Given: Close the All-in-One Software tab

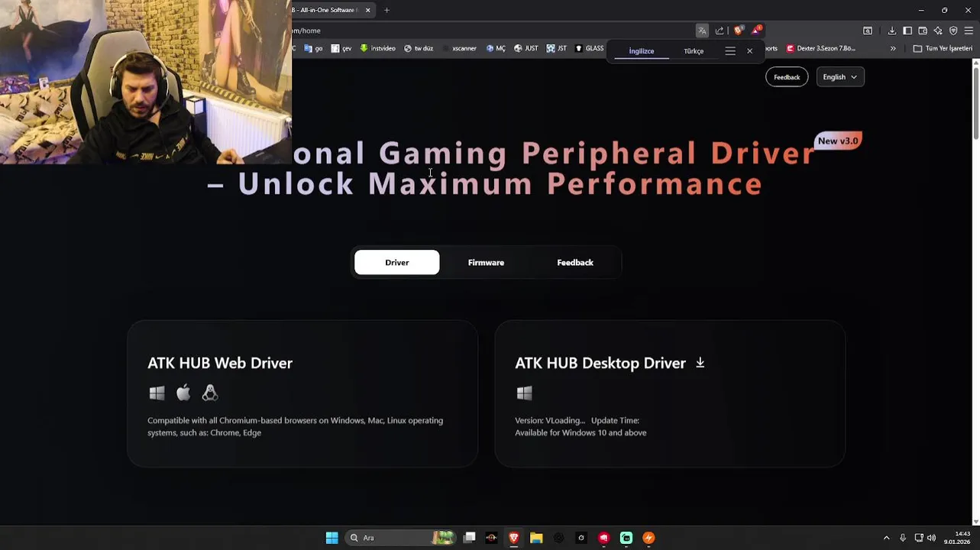Looking at the screenshot, I should tap(367, 10).
